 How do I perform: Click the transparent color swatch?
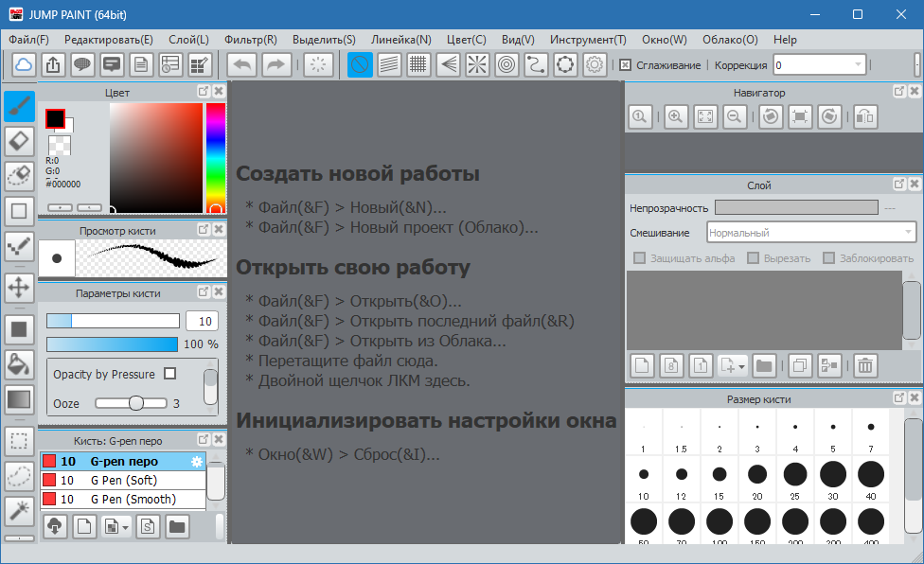(x=60, y=145)
